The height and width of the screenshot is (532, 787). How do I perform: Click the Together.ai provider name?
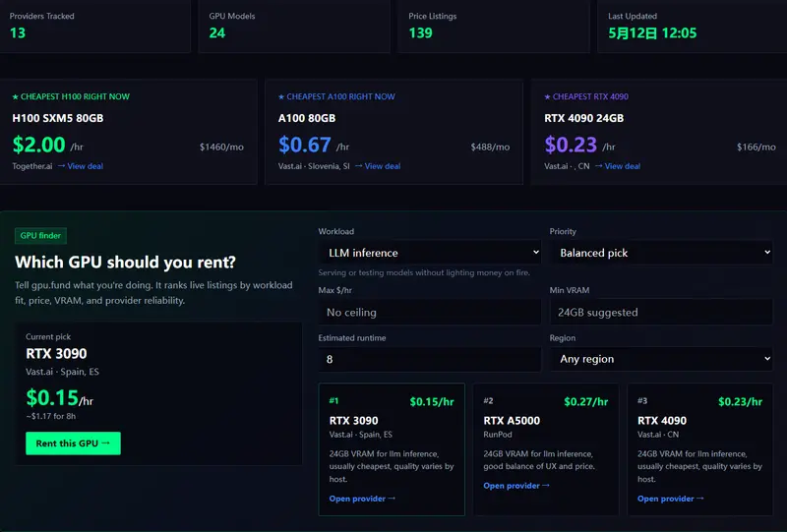(x=32, y=166)
